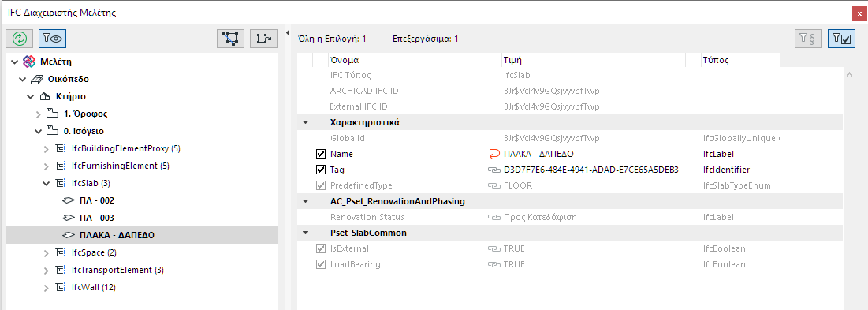Click the Οικόπεδο site icon
This screenshot has width=868, height=310.
[x=38, y=79]
